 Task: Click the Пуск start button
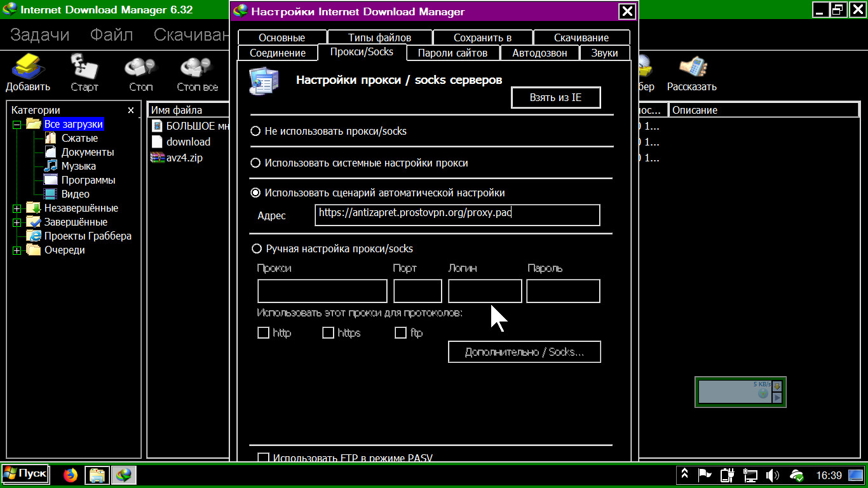tap(25, 473)
